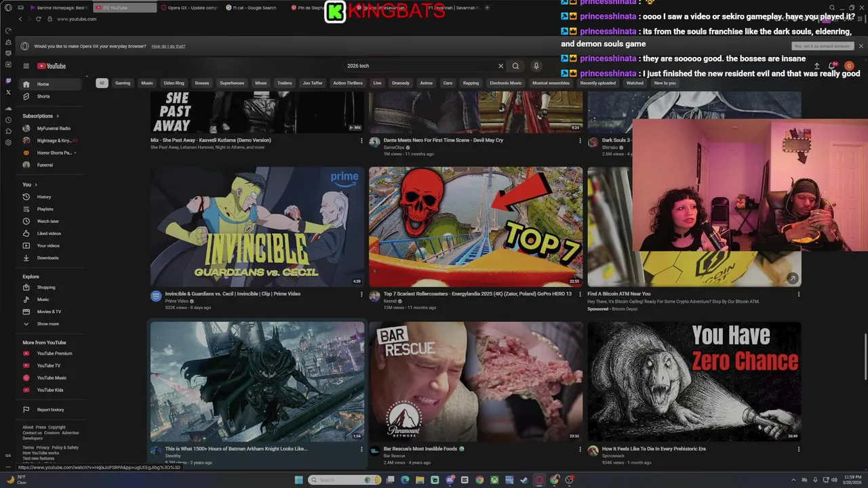Image resolution: width=868 pixels, height=488 pixels.
Task: Open Shorts in the sidebar
Action: click(51, 96)
